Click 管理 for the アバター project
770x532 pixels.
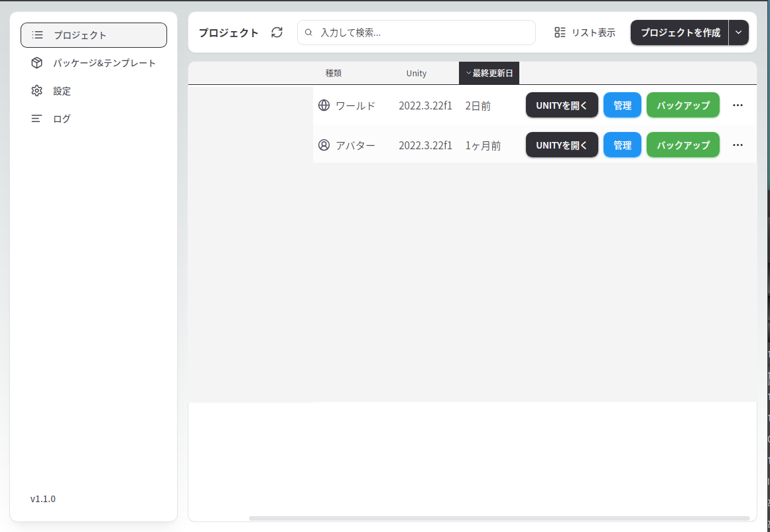point(622,145)
